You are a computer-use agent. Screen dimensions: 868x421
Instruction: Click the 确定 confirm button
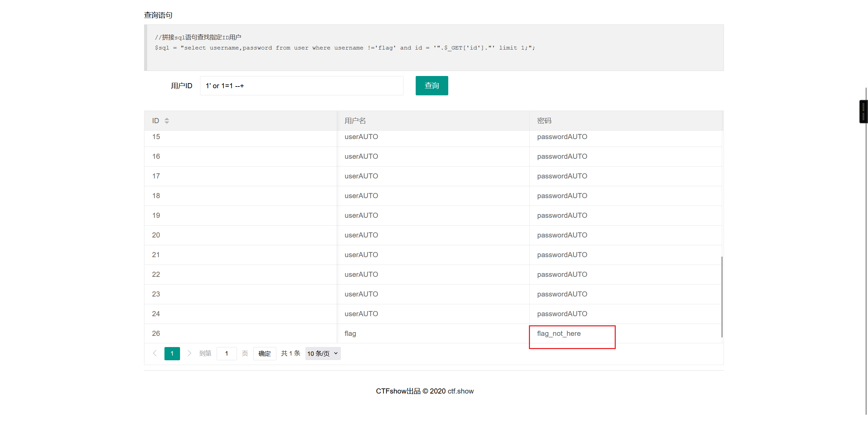click(264, 353)
